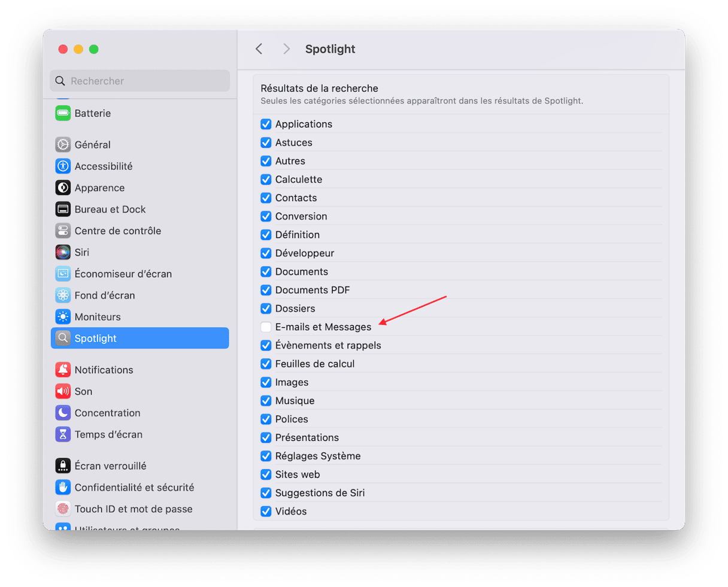Click the green zoom window button

[x=94, y=49]
